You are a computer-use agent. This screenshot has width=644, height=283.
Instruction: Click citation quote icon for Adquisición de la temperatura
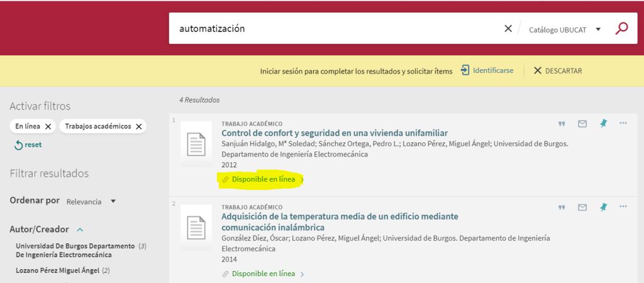tap(562, 208)
